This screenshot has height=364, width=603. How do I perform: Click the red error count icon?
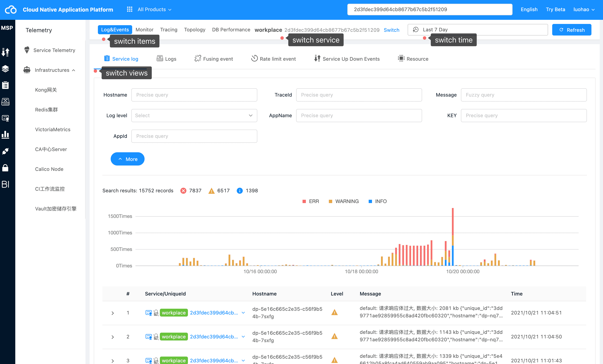[x=183, y=191]
